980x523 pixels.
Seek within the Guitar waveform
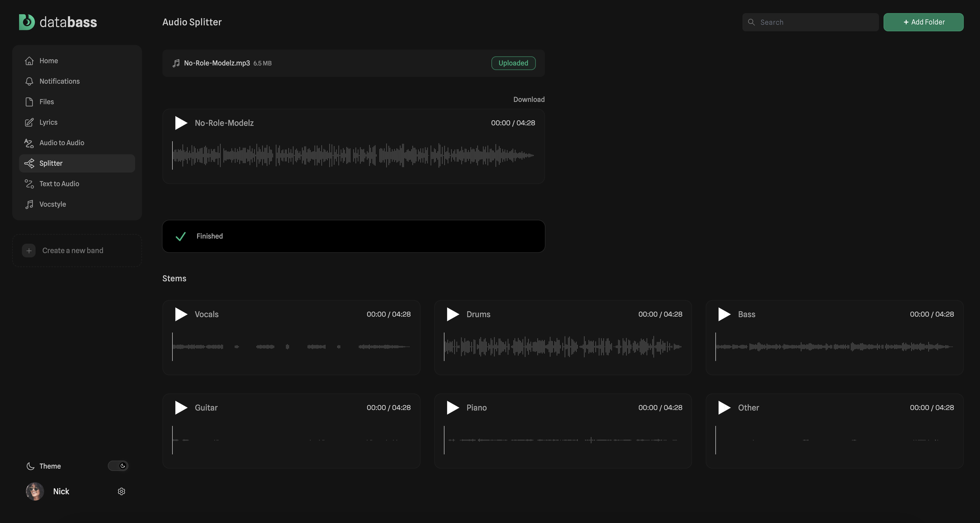click(291, 440)
